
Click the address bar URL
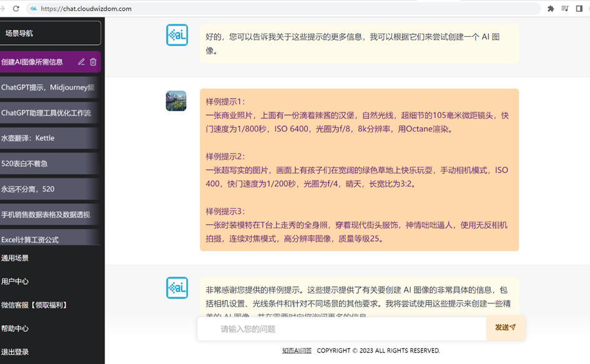(86, 8)
